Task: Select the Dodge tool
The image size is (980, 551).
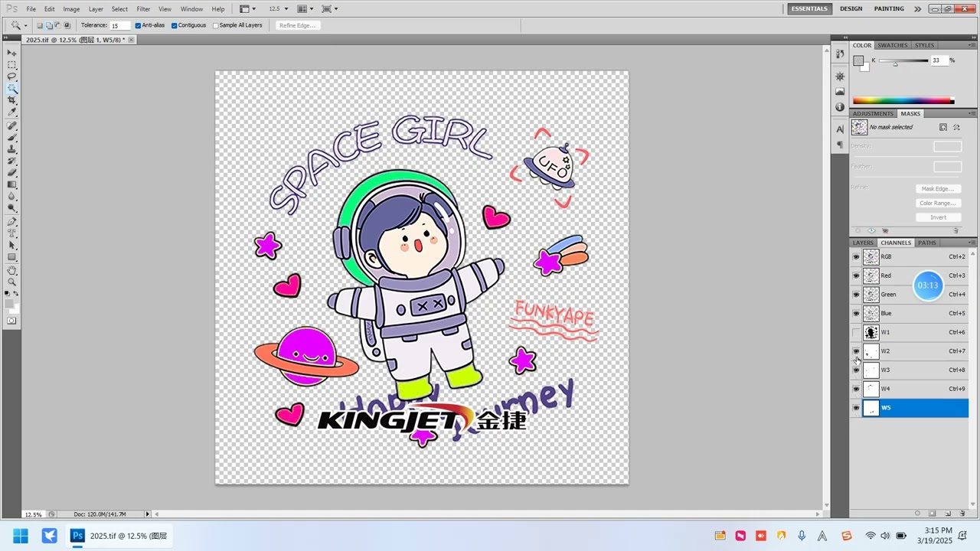Action: [x=11, y=208]
